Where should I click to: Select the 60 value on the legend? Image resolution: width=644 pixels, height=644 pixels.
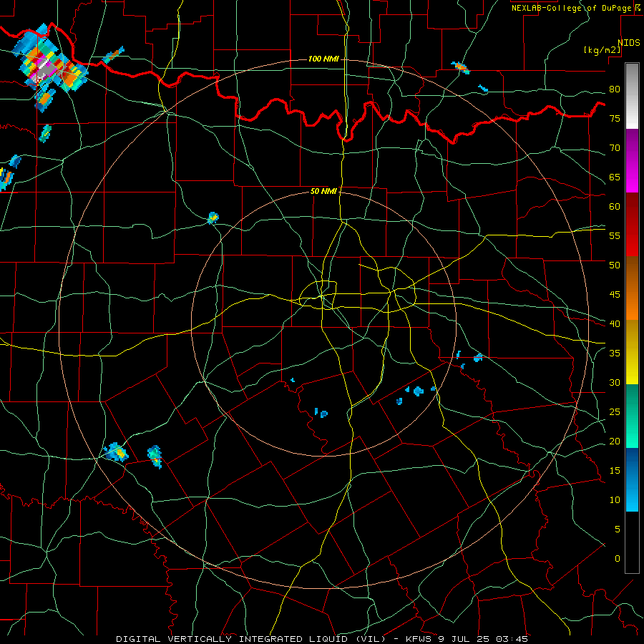coord(615,207)
